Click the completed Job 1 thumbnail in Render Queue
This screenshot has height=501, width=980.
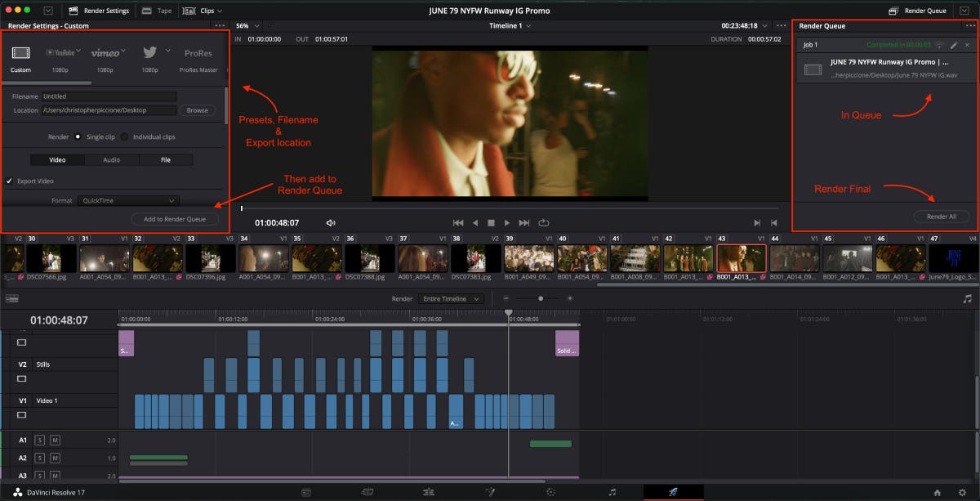[813, 69]
